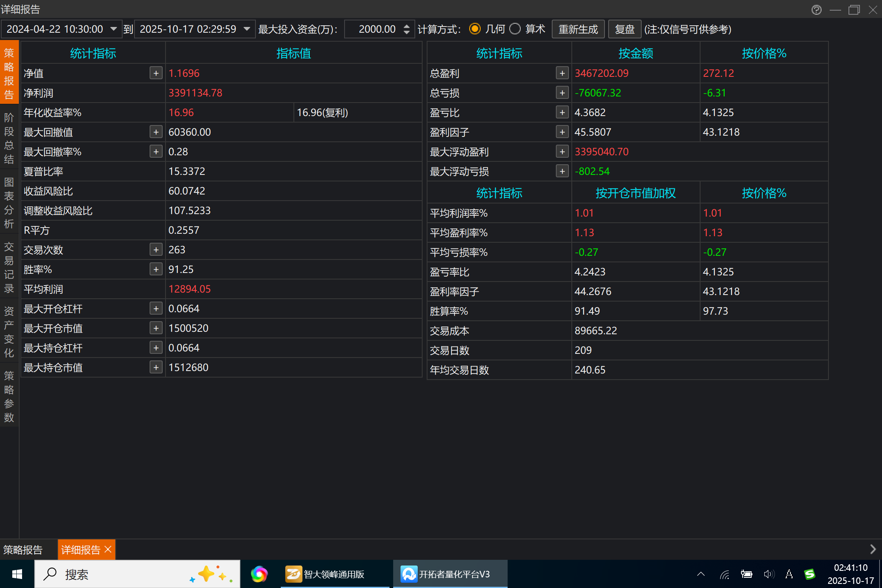The image size is (882, 588).
Task: Open the end datetime dropdown arrow
Action: click(247, 29)
